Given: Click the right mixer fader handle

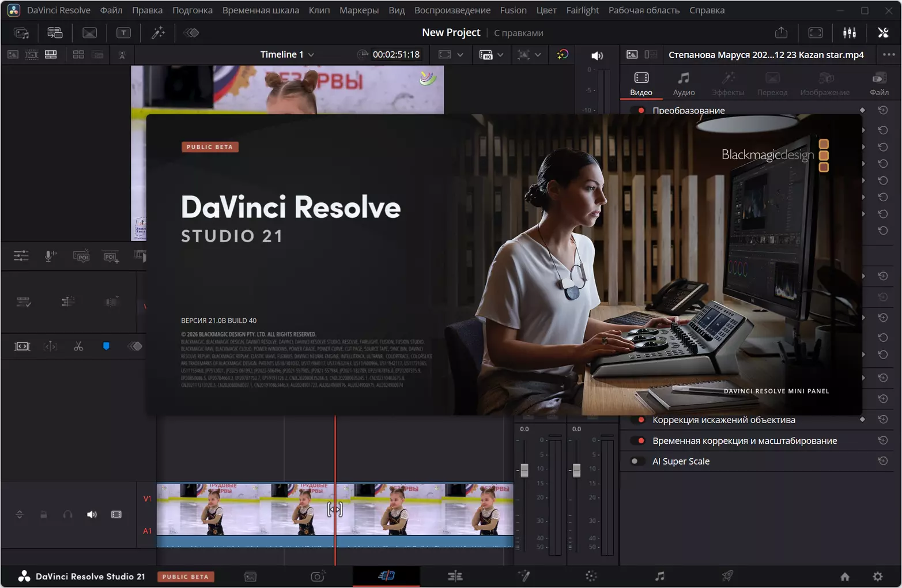Looking at the screenshot, I should coord(576,470).
